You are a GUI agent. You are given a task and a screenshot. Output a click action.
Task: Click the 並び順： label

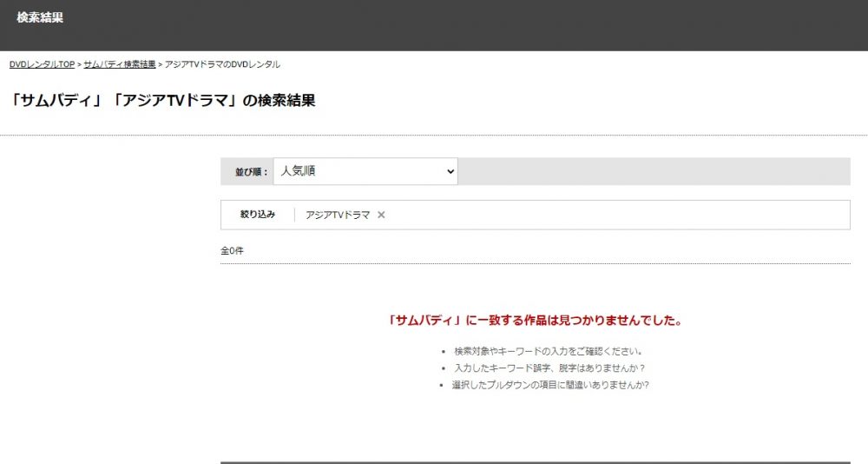click(x=252, y=172)
